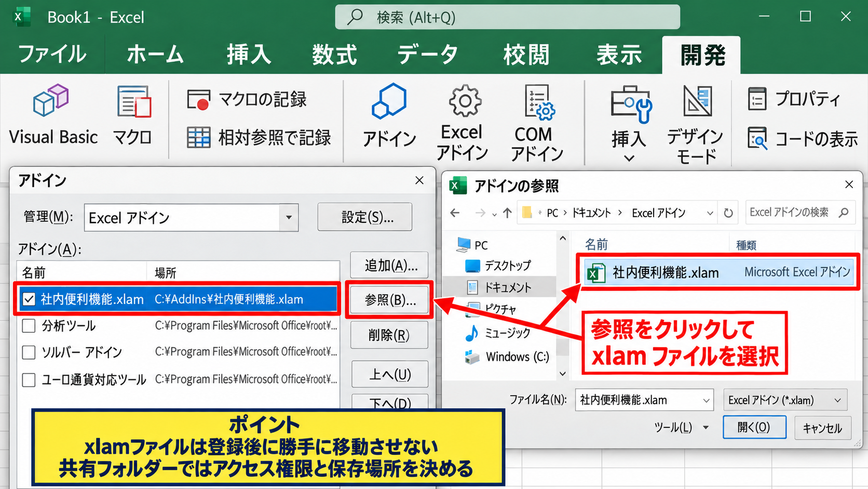868x489 pixels.
Task: Open the Excel アドイン (*.xlam) file type dropdown
Action: point(785,400)
